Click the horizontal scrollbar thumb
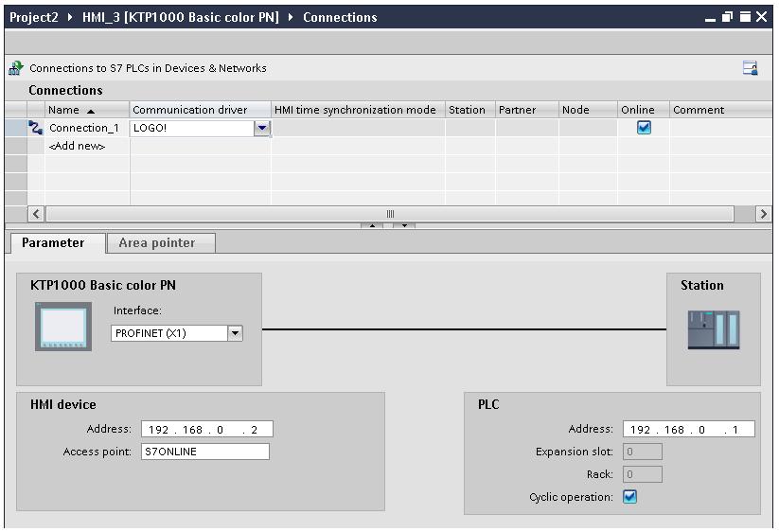The width and height of the screenshot is (779, 532). tap(390, 214)
